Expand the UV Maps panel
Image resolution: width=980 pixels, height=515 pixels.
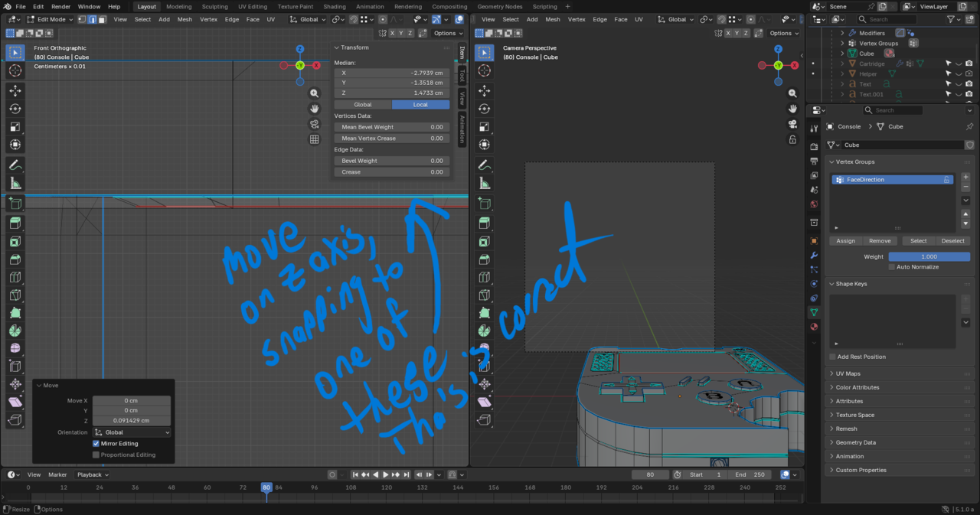tap(848, 373)
